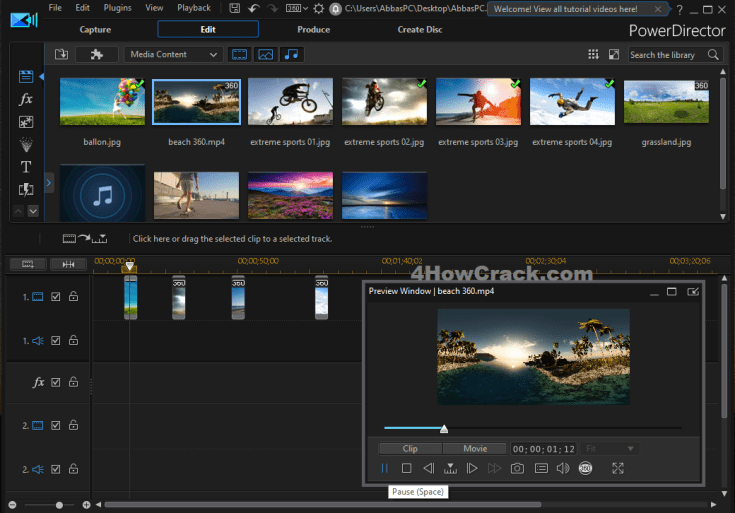Screen dimensions: 735x513
Task: Expand the Media Content dropdown
Action: [x=173, y=54]
